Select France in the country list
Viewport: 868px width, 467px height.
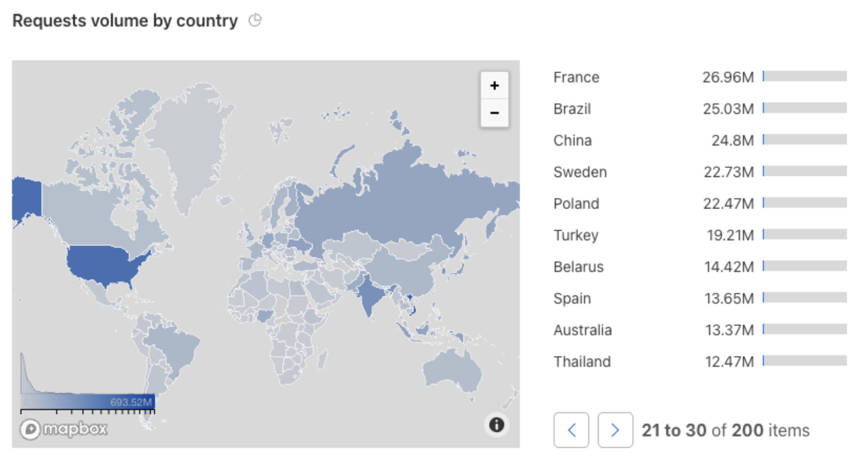576,77
